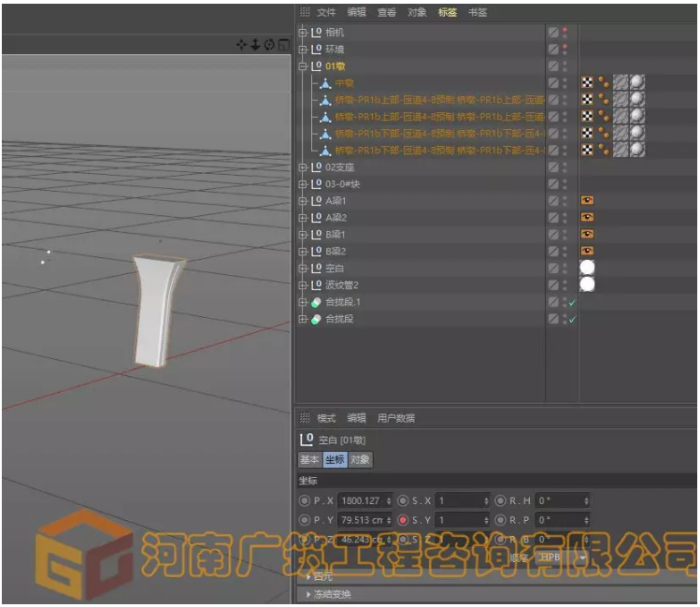This screenshot has width=700, height=607.
Task: Open the 模式 menu in attribute manager
Action: click(x=326, y=418)
